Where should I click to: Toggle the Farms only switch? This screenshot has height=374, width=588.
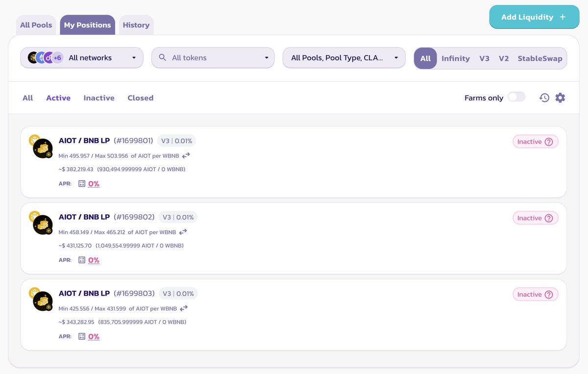[516, 97]
